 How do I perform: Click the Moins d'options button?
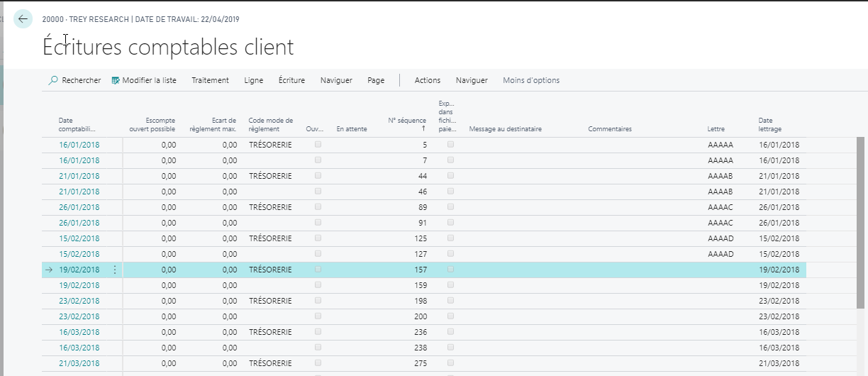point(531,80)
